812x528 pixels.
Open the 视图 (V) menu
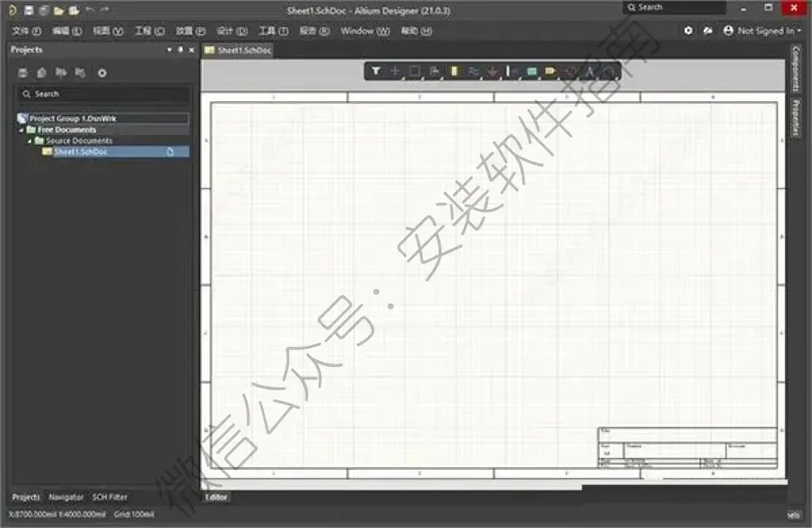[x=107, y=31]
